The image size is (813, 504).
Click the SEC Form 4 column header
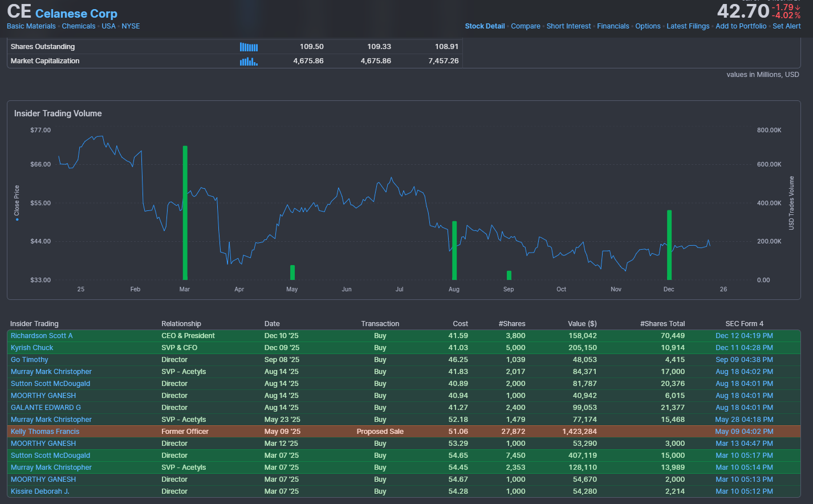[x=744, y=324]
